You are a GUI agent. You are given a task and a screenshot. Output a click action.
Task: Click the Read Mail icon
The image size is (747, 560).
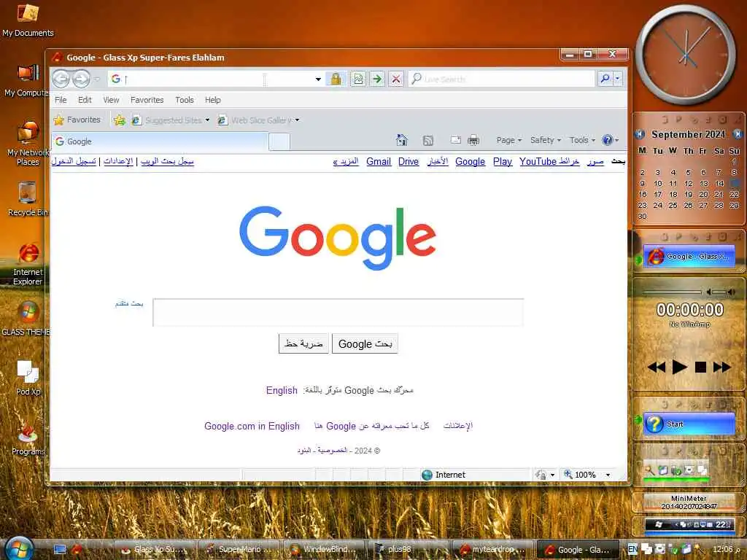point(455,140)
